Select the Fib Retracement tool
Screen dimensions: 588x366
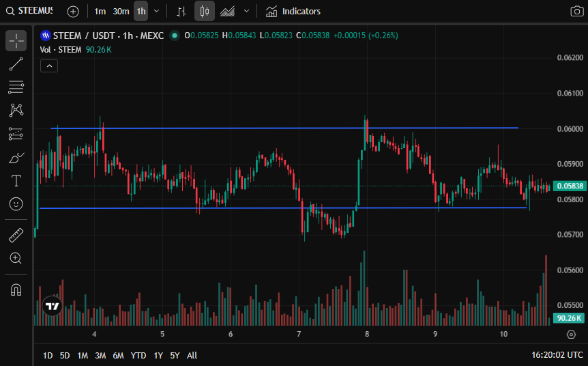(16, 87)
